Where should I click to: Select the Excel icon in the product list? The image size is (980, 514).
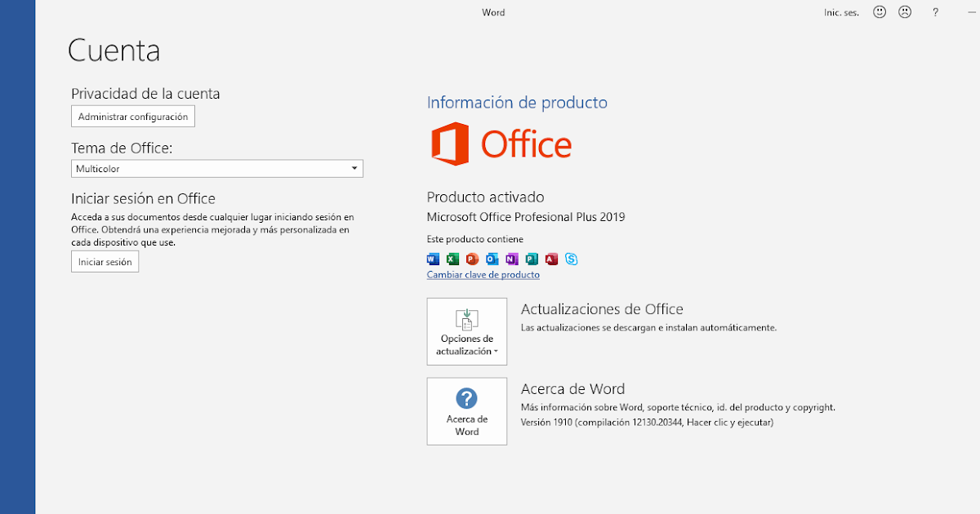[x=452, y=259]
